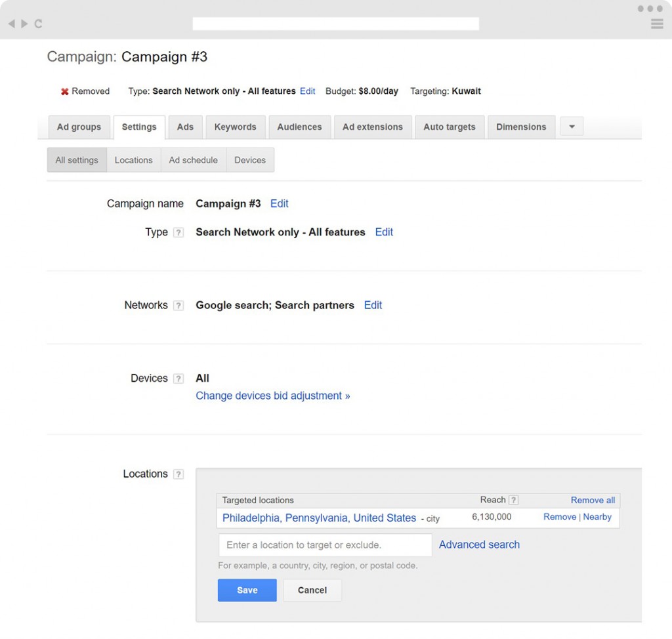Click the browser reload icon
Image resolution: width=672 pixels, height=639 pixels.
(x=38, y=24)
